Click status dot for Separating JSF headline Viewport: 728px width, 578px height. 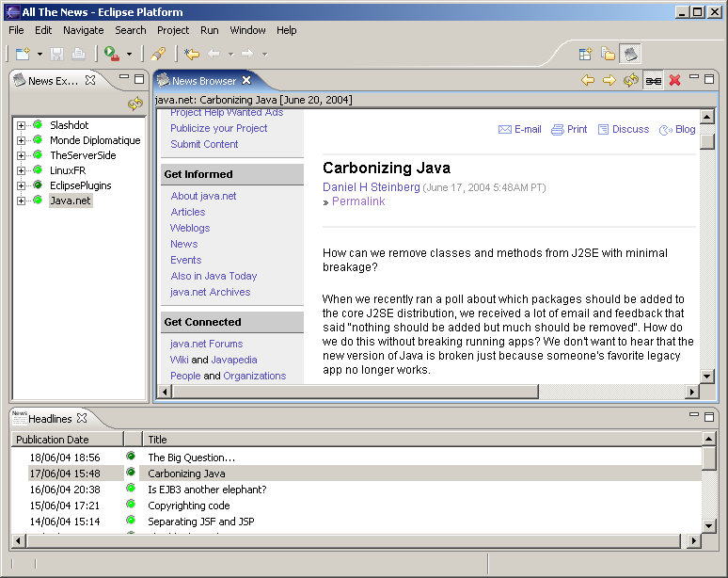point(131,520)
